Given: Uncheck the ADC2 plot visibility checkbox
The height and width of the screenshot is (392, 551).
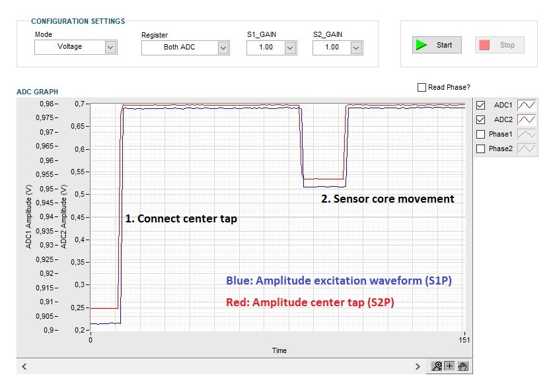Looking at the screenshot, I should 480,119.
